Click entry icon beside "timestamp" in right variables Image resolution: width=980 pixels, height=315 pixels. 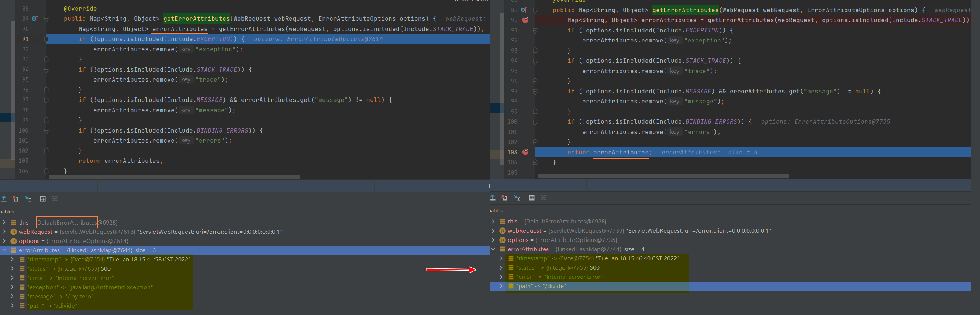tap(511, 258)
